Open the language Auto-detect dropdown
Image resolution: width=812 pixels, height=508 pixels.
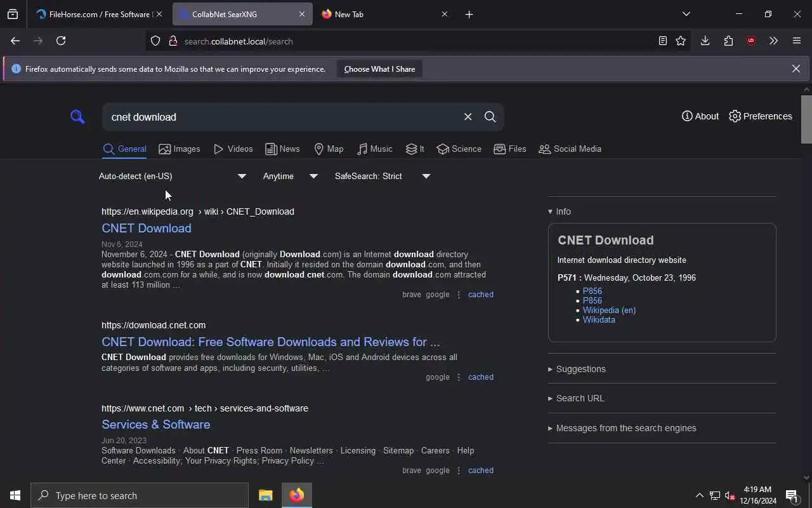(173, 176)
